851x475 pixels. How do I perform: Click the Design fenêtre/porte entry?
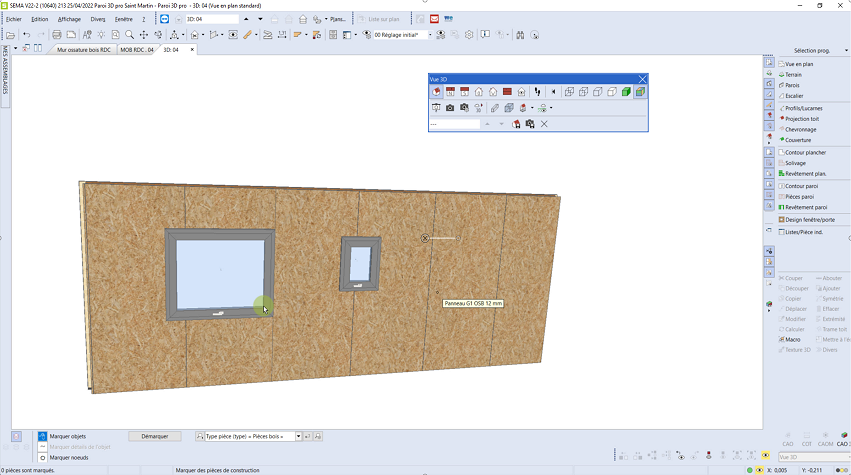(809, 219)
